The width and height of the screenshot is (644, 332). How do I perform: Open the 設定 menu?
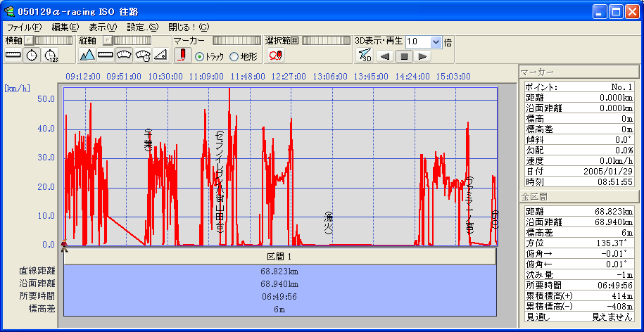click(x=142, y=27)
